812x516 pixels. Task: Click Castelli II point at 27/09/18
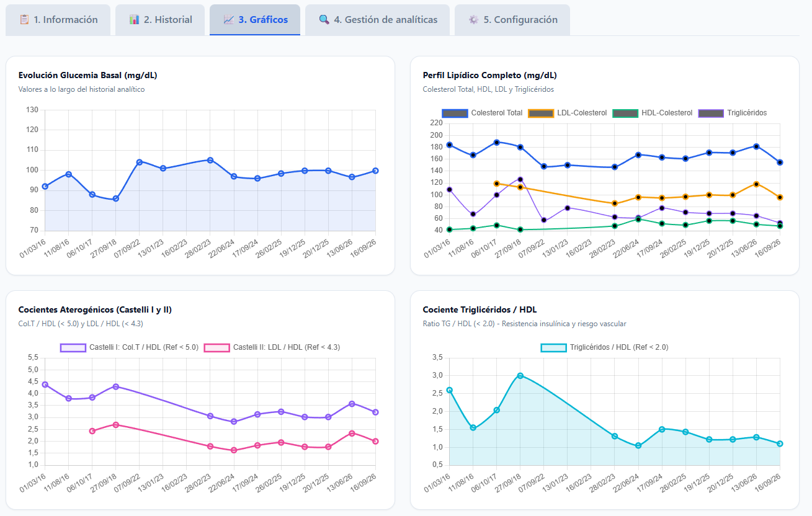(116, 425)
